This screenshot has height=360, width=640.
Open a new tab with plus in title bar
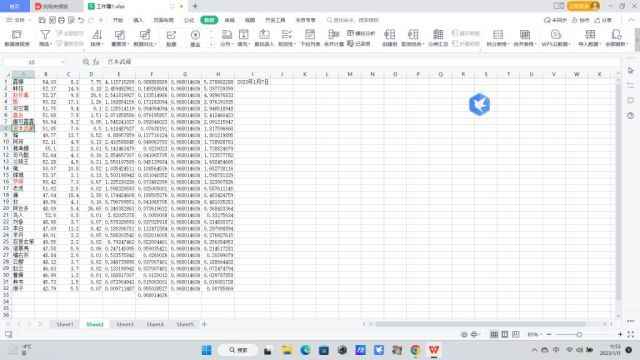click(195, 6)
